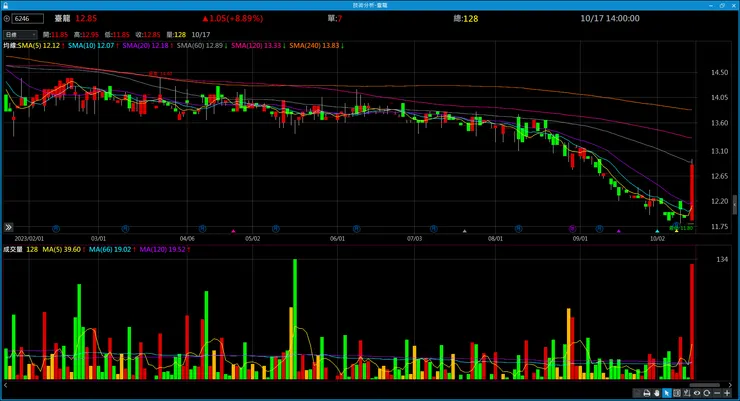The width and height of the screenshot is (740, 401).
Task: Click the blue circle event marker after 08/01
Action: point(519,229)
